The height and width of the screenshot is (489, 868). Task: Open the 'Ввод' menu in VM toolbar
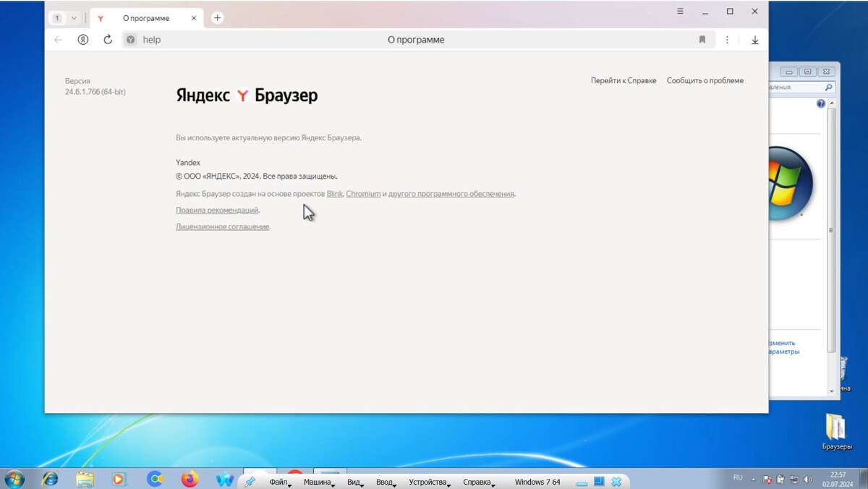tap(386, 482)
